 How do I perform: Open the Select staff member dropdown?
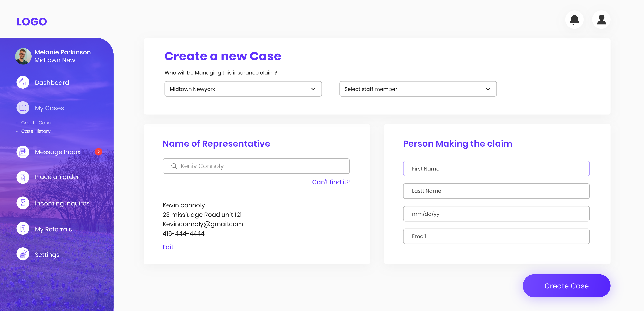[x=418, y=89]
